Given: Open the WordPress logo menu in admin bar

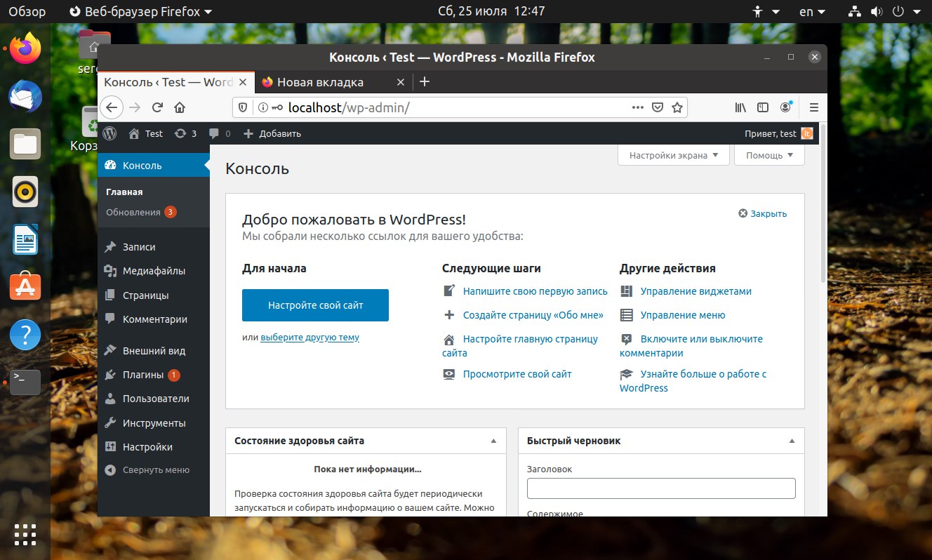Looking at the screenshot, I should [x=109, y=133].
